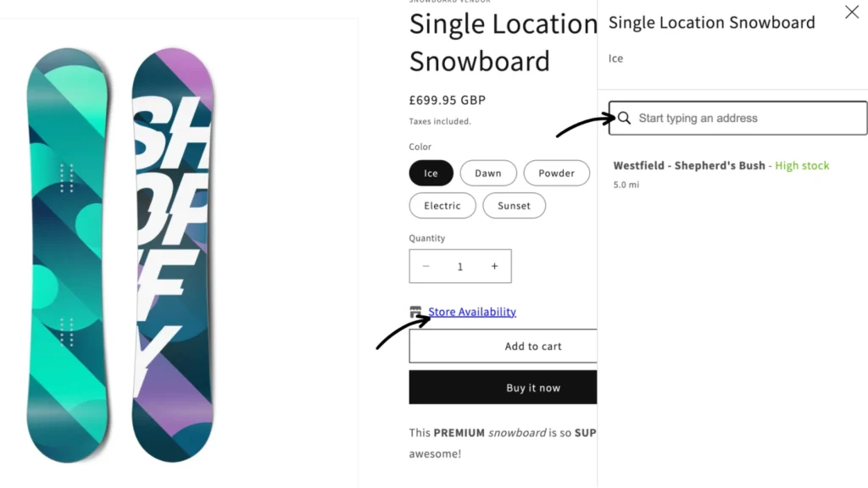Viewport: 868px width, 488px height.
Task: Click the drawer's Single Location Snowboard heading
Action: click(x=711, y=23)
